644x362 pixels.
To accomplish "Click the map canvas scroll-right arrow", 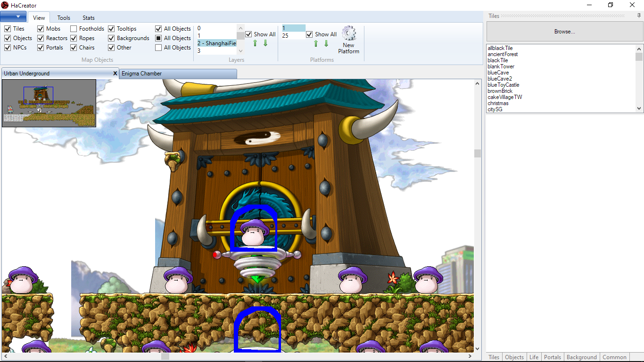I will click(471, 356).
